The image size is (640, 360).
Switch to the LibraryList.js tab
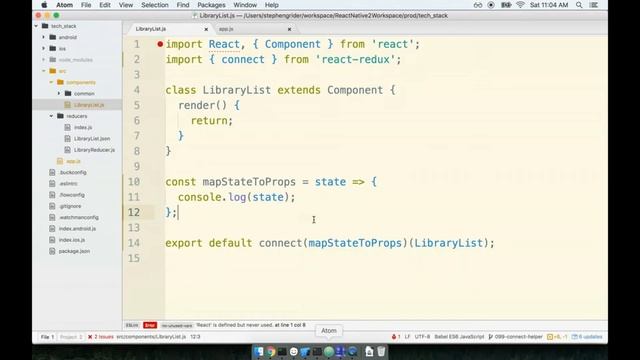tap(151, 29)
